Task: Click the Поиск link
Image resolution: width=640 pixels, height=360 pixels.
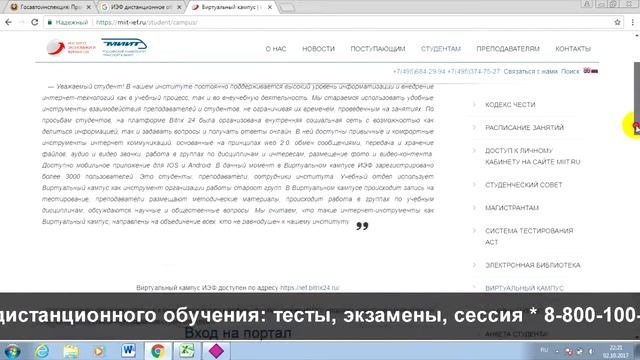Action: coord(570,71)
